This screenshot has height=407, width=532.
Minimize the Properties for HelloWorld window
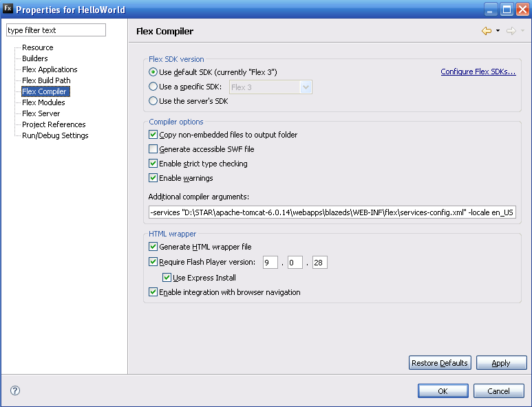(490, 9)
